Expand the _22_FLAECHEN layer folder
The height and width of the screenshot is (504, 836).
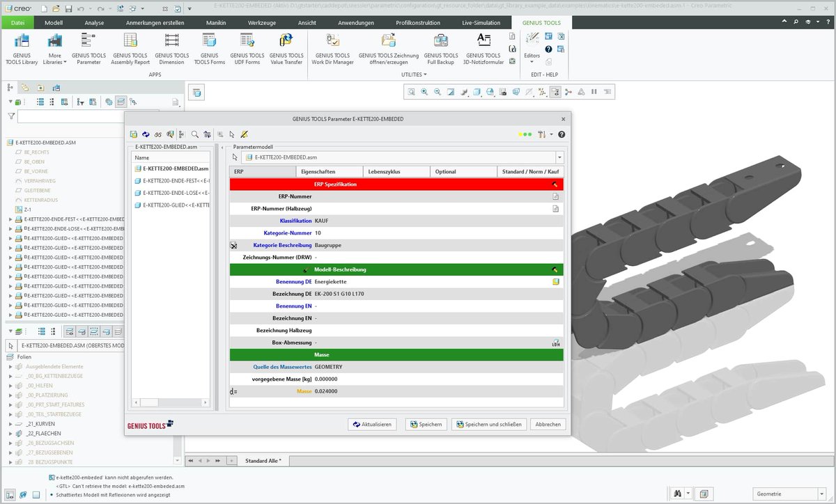pyautogui.click(x=10, y=433)
